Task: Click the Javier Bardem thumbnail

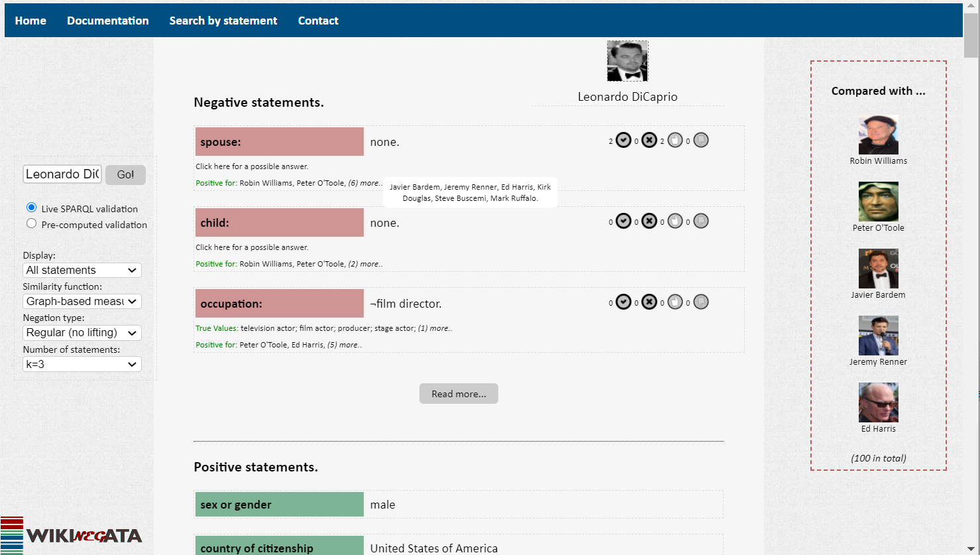Action: click(x=878, y=269)
